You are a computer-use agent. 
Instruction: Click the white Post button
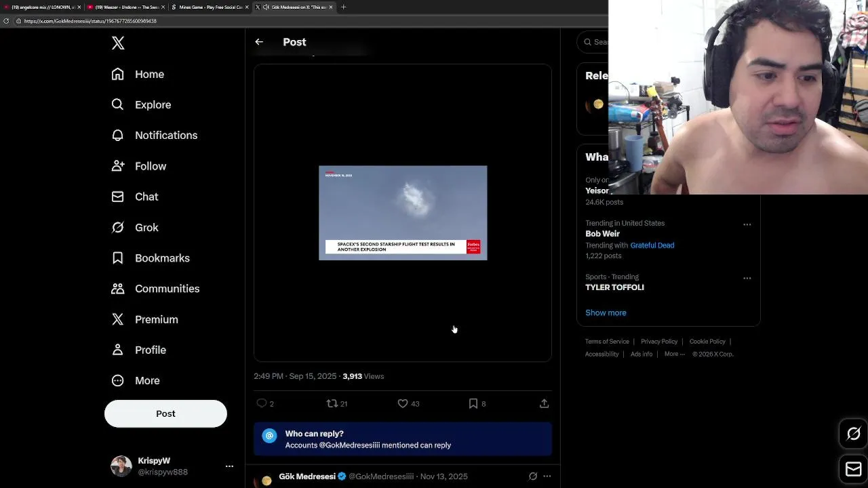click(165, 413)
